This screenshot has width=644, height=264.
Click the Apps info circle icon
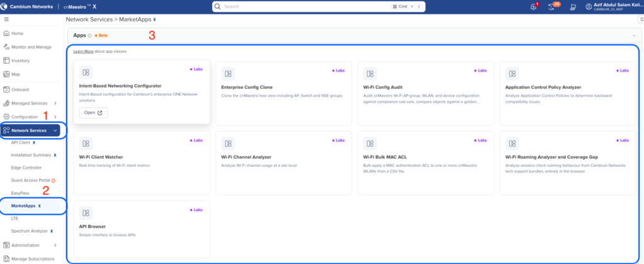click(89, 36)
